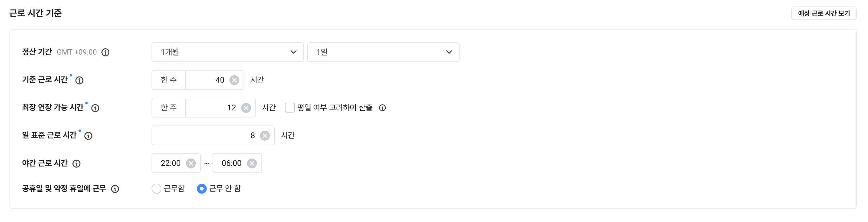868x222 pixels.
Task: Clear the 8 value in 일 표준 근로 시간
Action: [x=265, y=136]
